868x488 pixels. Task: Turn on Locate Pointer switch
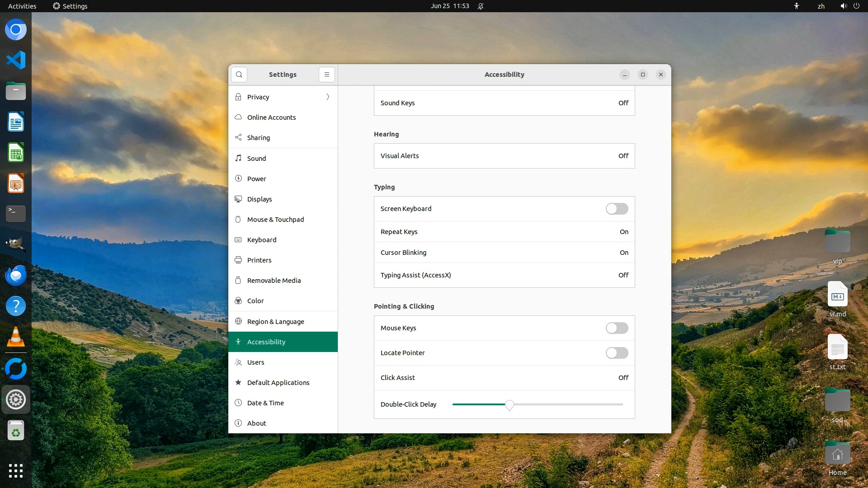(x=617, y=353)
